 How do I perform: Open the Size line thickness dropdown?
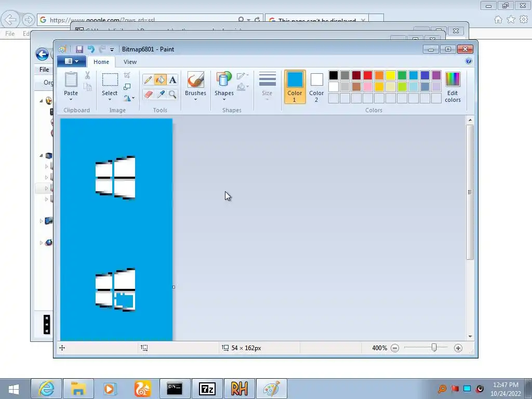coord(267,86)
